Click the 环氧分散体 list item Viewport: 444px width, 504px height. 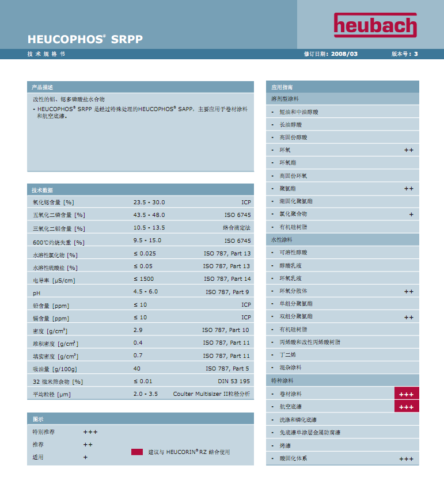pyautogui.click(x=293, y=291)
